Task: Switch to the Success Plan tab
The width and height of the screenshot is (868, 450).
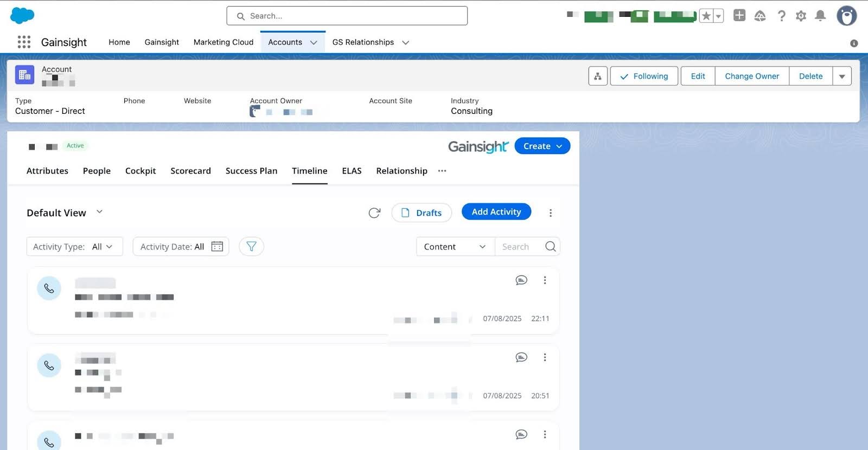Action: pyautogui.click(x=251, y=171)
